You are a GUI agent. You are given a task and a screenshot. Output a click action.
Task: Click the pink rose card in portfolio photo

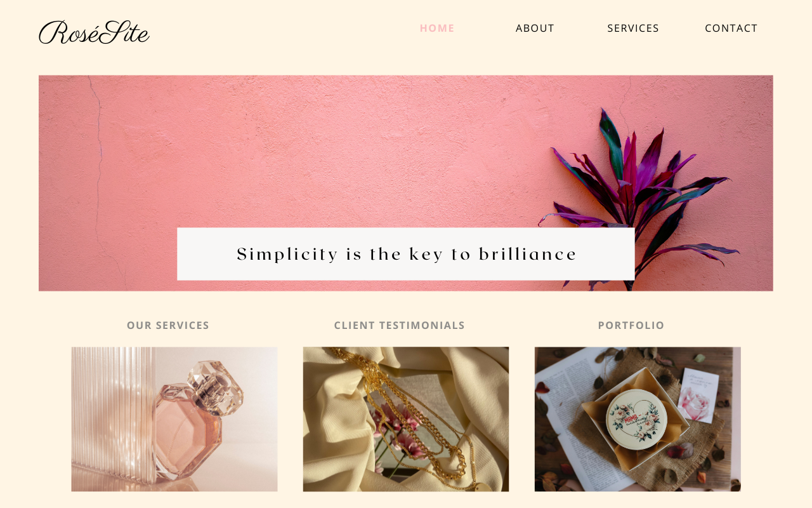[x=698, y=396]
